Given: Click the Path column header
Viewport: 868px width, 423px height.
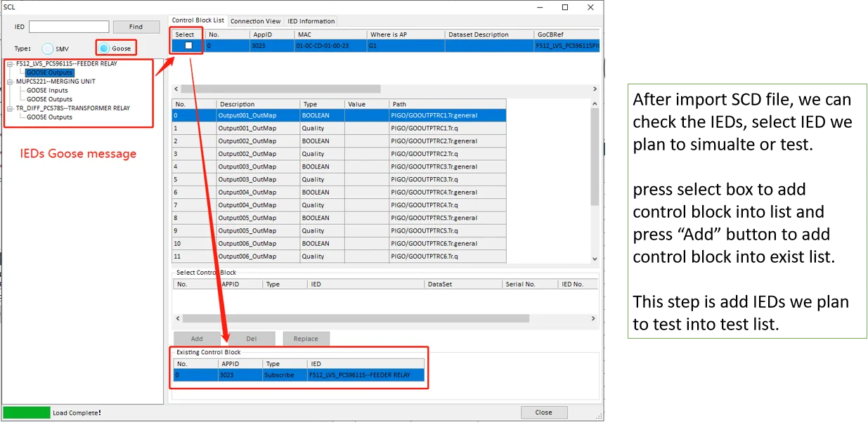Looking at the screenshot, I should 448,104.
